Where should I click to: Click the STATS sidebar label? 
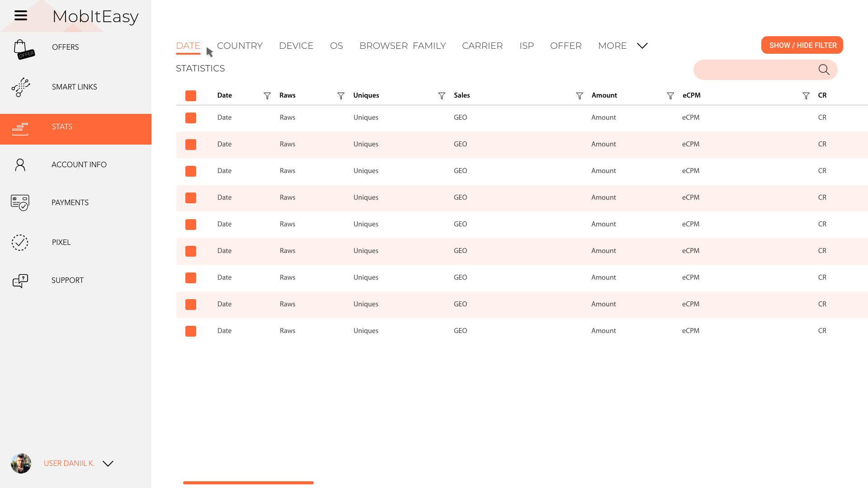point(62,127)
